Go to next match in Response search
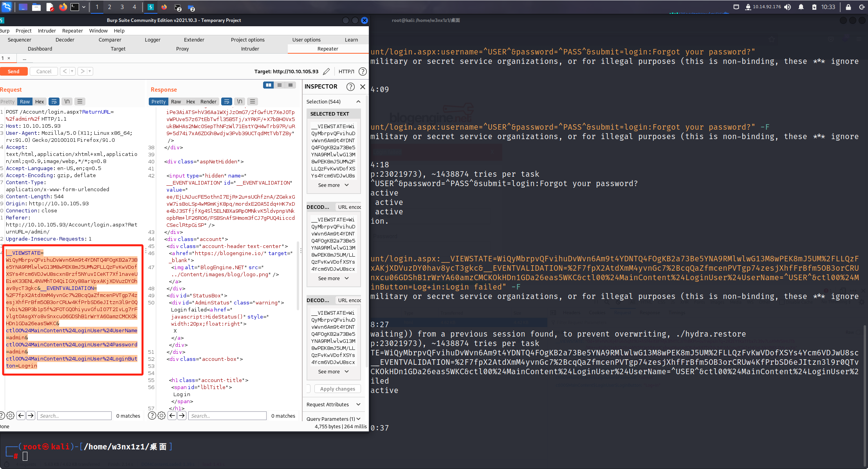Image resolution: width=868 pixels, height=469 pixels. point(182,416)
